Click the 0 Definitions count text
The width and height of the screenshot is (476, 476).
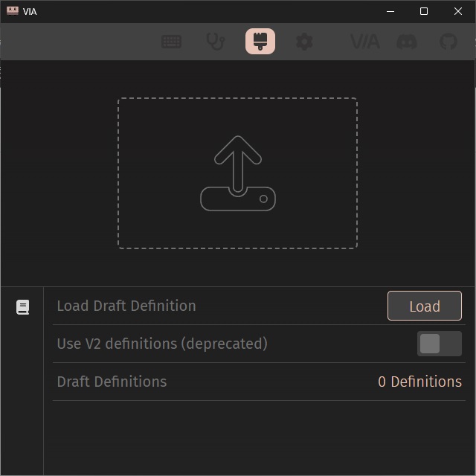pos(419,382)
